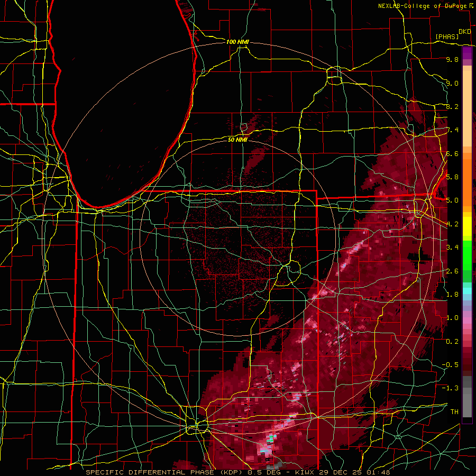
Task: Click the 9.0 value on the color scale
Action: point(452,83)
